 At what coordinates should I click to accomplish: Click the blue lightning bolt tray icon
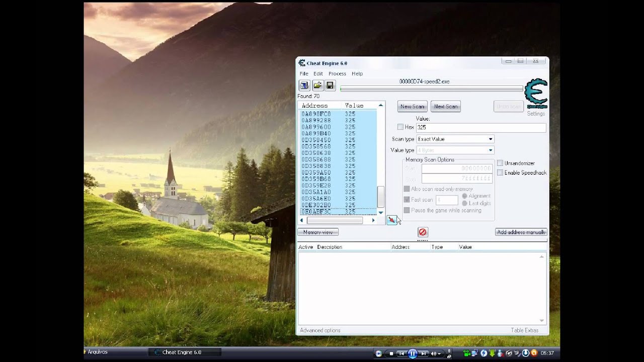[484, 353]
